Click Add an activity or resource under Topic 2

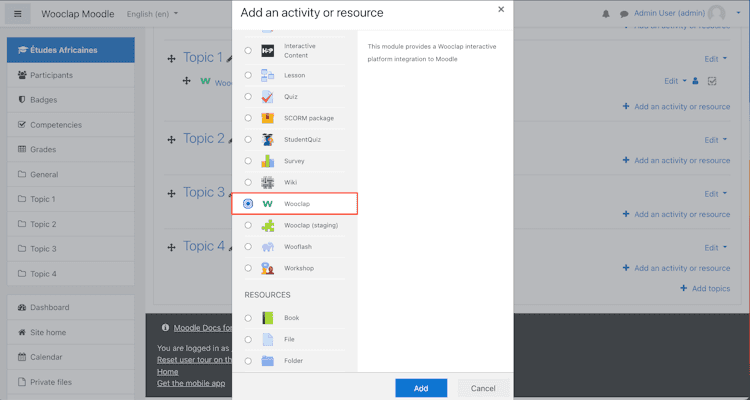pyautogui.click(x=676, y=160)
